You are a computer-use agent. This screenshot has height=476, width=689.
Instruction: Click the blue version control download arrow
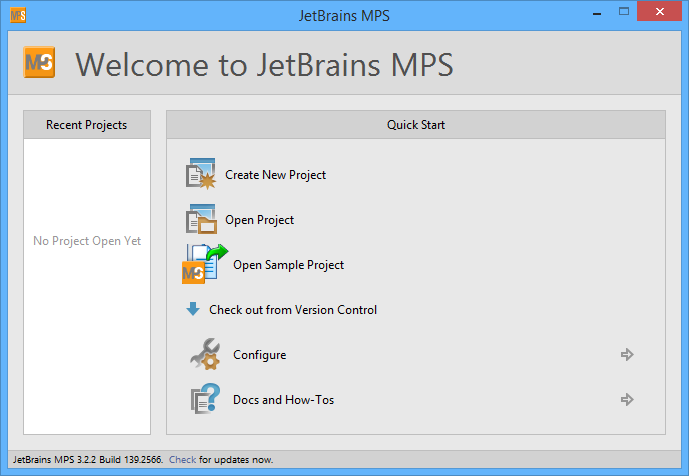(193, 310)
